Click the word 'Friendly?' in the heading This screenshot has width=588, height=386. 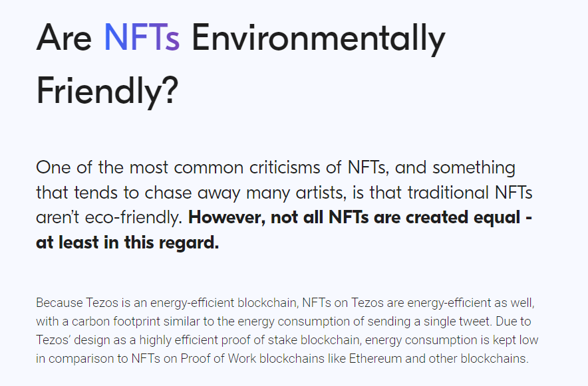[x=107, y=92]
